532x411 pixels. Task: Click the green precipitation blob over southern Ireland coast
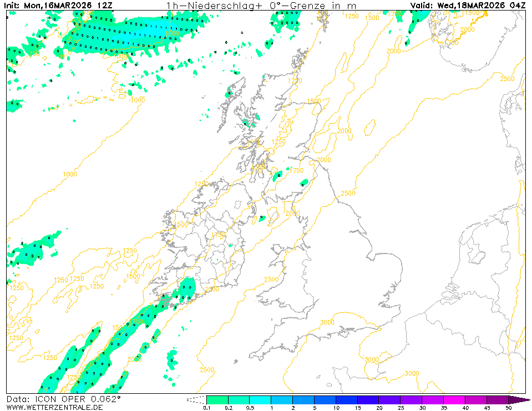coord(185,290)
